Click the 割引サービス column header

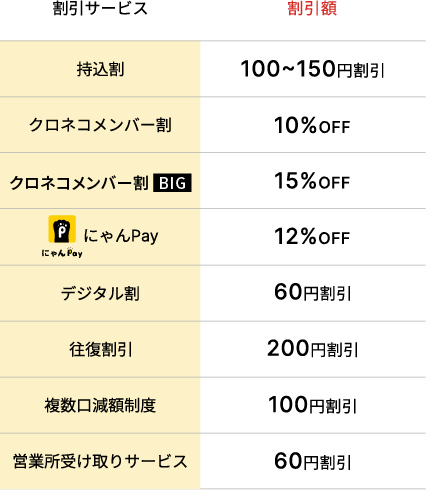pos(100,8)
